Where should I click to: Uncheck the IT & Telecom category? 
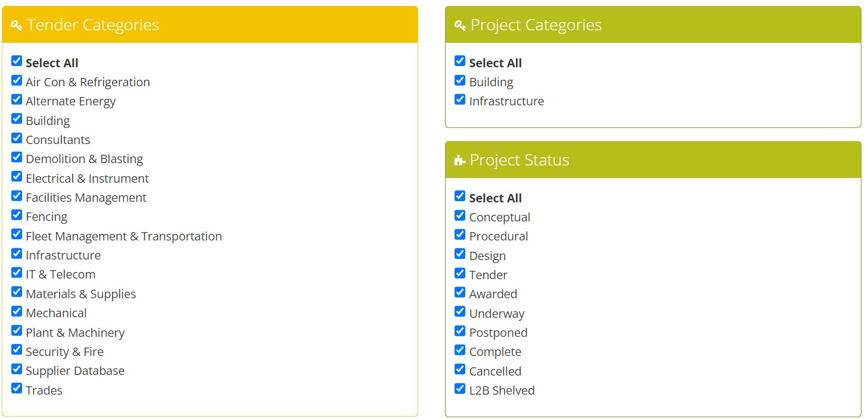17,273
